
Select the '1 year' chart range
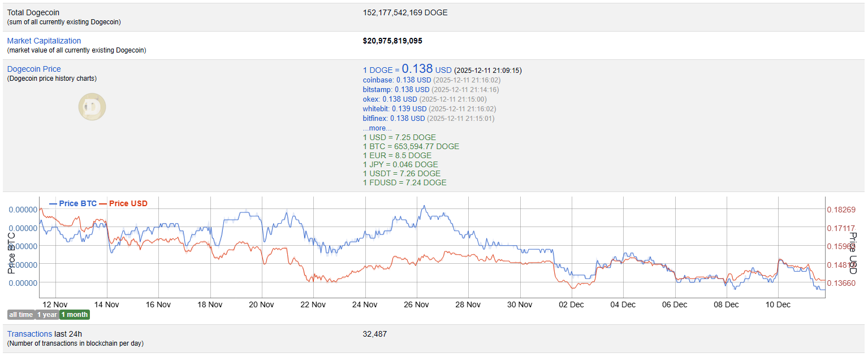coord(46,315)
